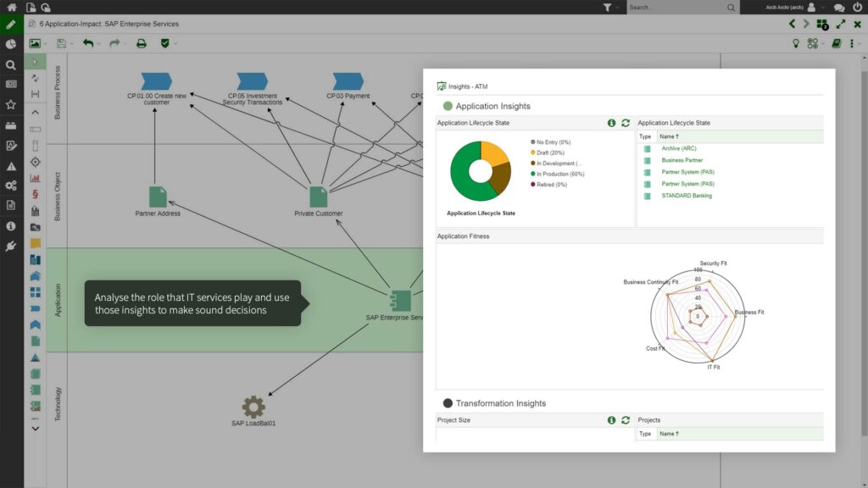Sort the list by the Name column

[670, 136]
